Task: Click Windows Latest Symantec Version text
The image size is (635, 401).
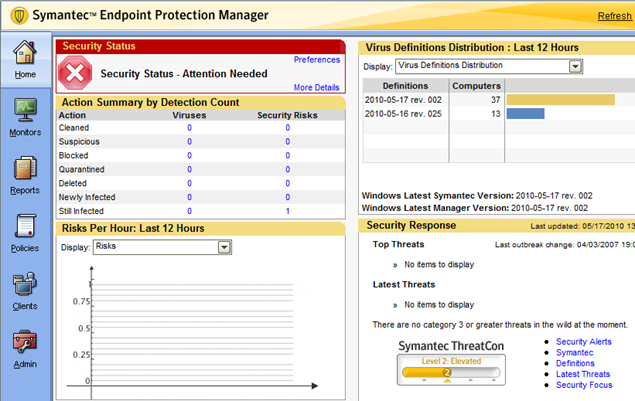Action: point(477,196)
